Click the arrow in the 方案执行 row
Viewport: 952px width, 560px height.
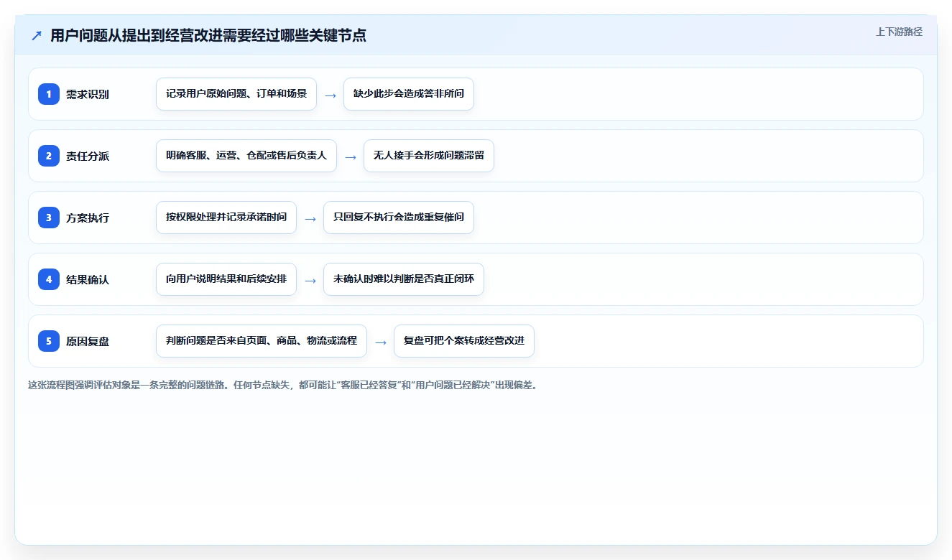click(x=310, y=218)
